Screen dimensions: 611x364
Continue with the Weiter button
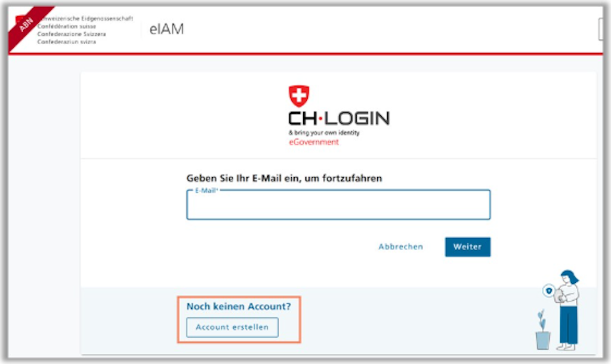point(468,246)
